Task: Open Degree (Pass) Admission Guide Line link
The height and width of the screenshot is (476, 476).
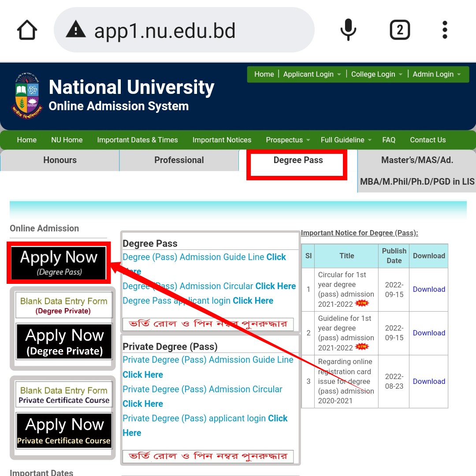Action: tap(204, 264)
